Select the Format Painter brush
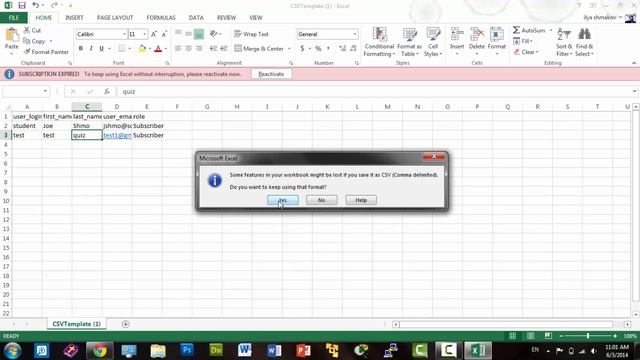640x360 pixels. (27, 52)
